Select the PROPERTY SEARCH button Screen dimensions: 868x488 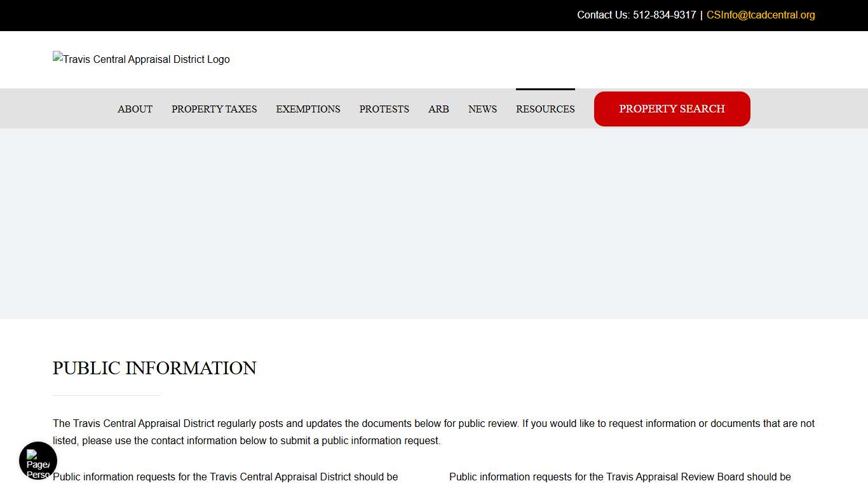tap(672, 109)
